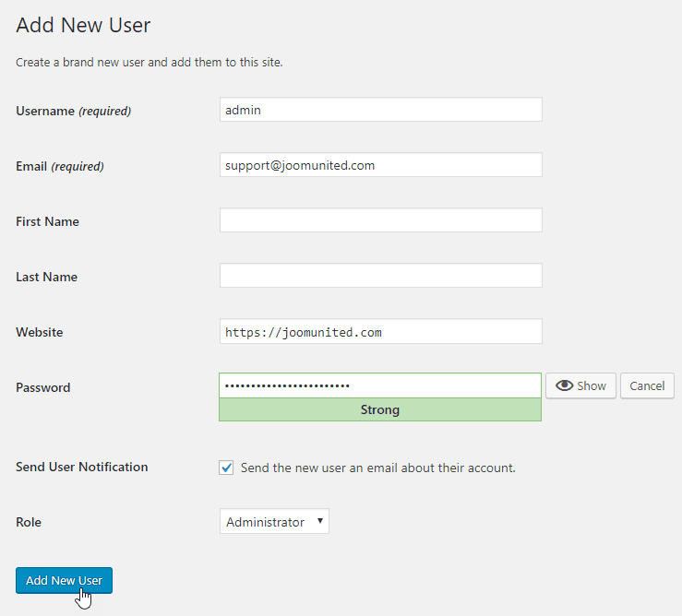Click the Send User Notification label

(82, 467)
